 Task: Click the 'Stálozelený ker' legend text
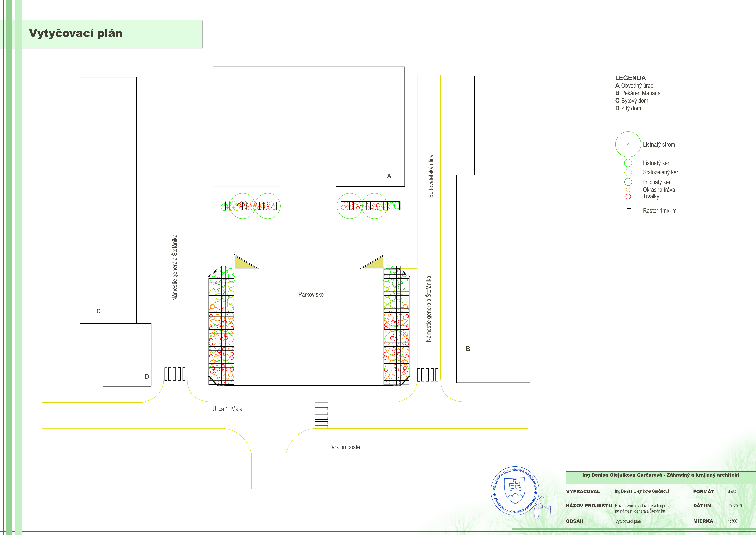tap(661, 172)
